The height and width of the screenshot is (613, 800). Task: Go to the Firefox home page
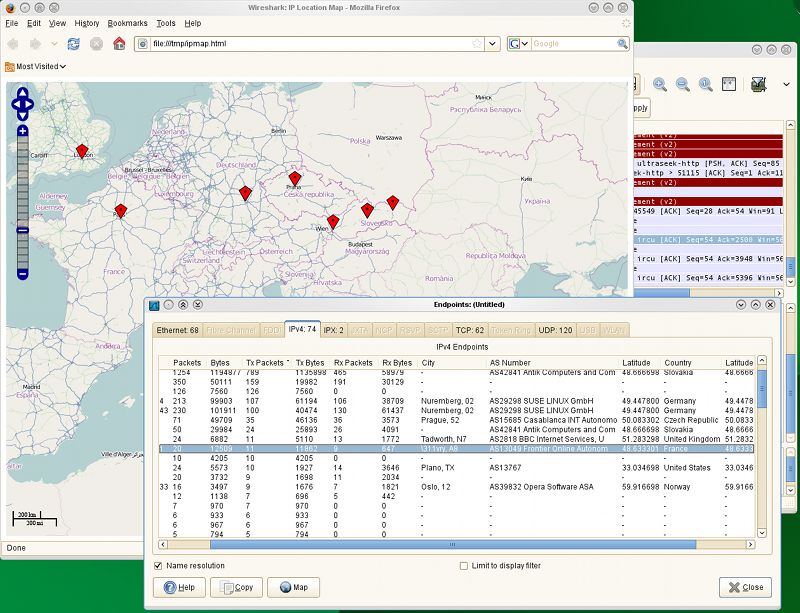pos(119,44)
